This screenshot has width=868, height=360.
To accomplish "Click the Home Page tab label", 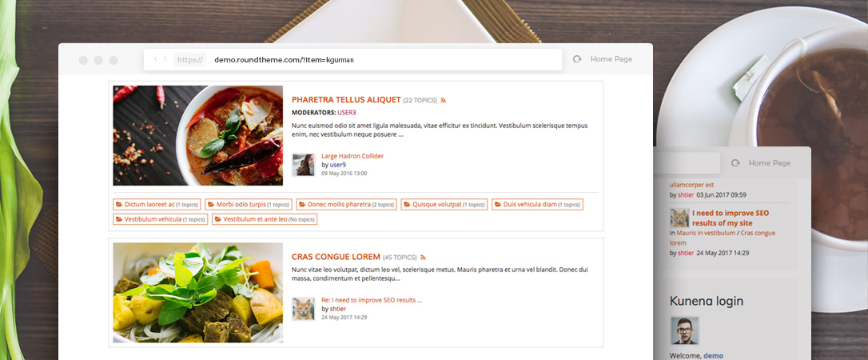I will [x=611, y=59].
